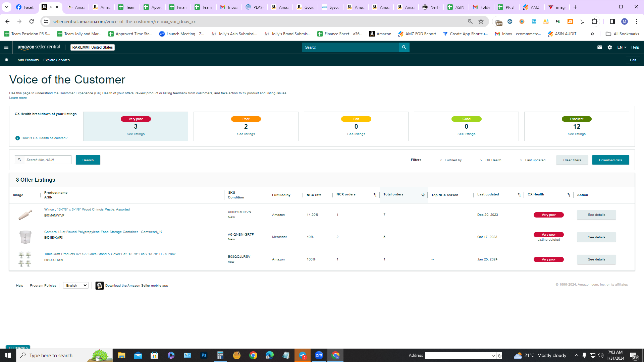
Task: See listings under Very poor card
Action: (136, 134)
